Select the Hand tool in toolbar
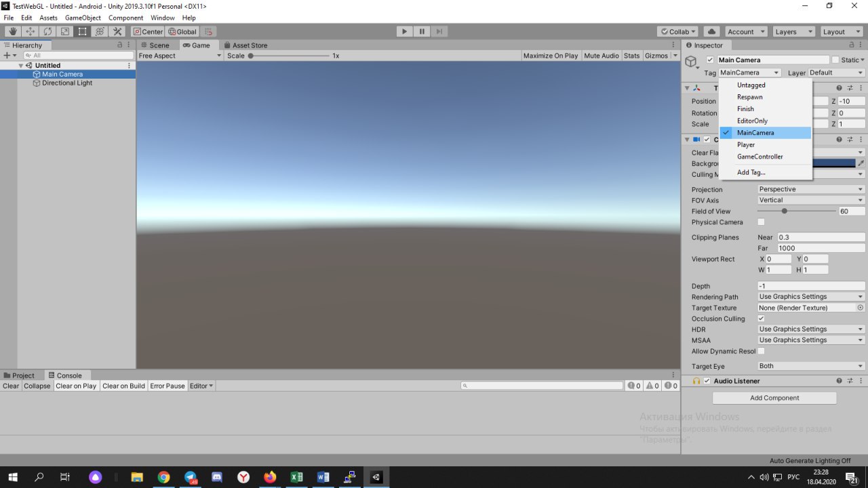This screenshot has height=488, width=868. point(13,31)
